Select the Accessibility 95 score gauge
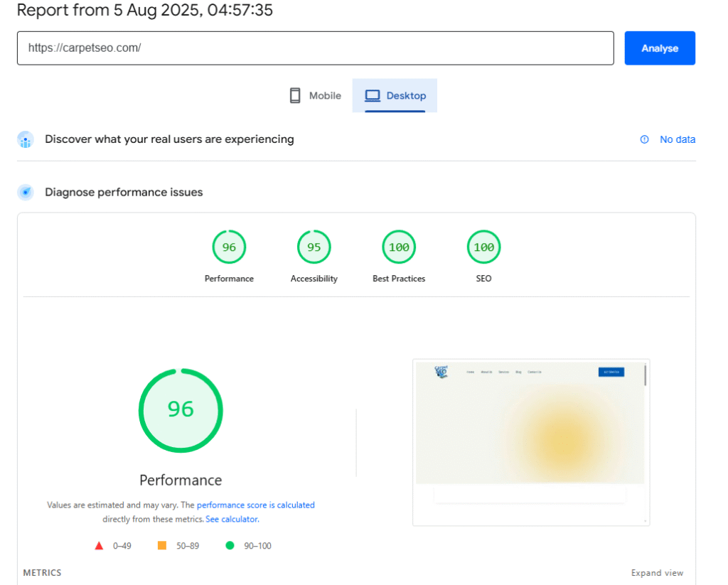The width and height of the screenshot is (728, 585). [314, 247]
